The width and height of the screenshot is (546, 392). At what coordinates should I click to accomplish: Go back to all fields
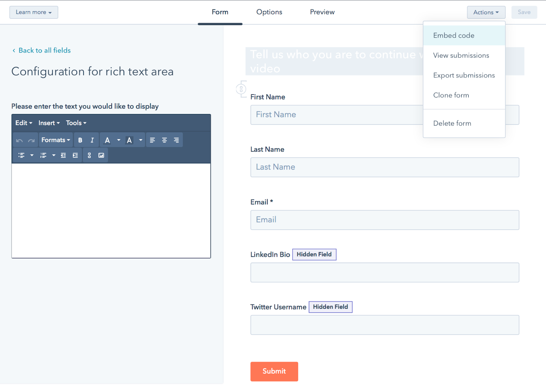pos(44,50)
